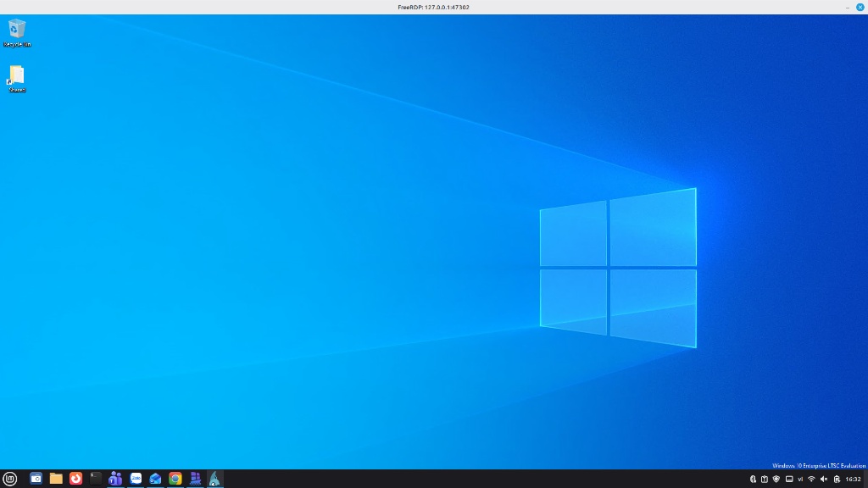Select the Recycle Bin desktop icon

(x=17, y=33)
